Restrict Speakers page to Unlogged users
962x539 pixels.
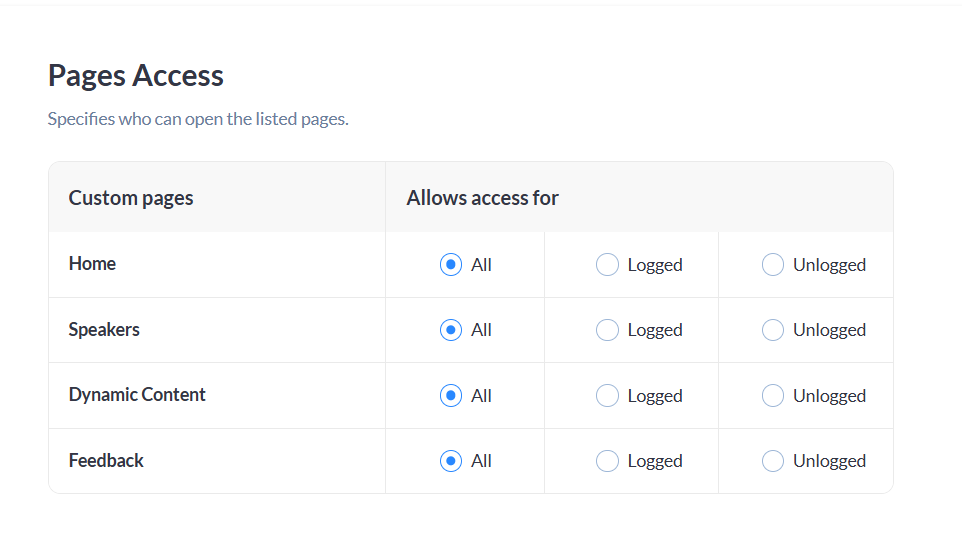(x=773, y=330)
